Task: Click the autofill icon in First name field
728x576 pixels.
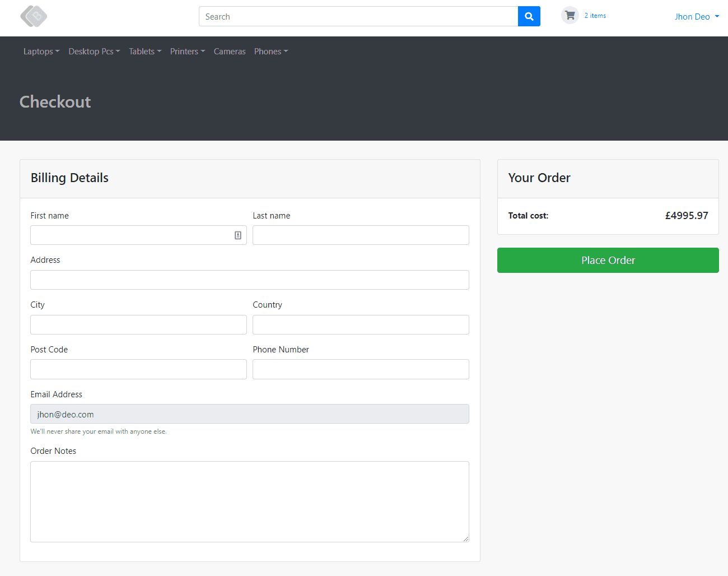Action: 237,235
